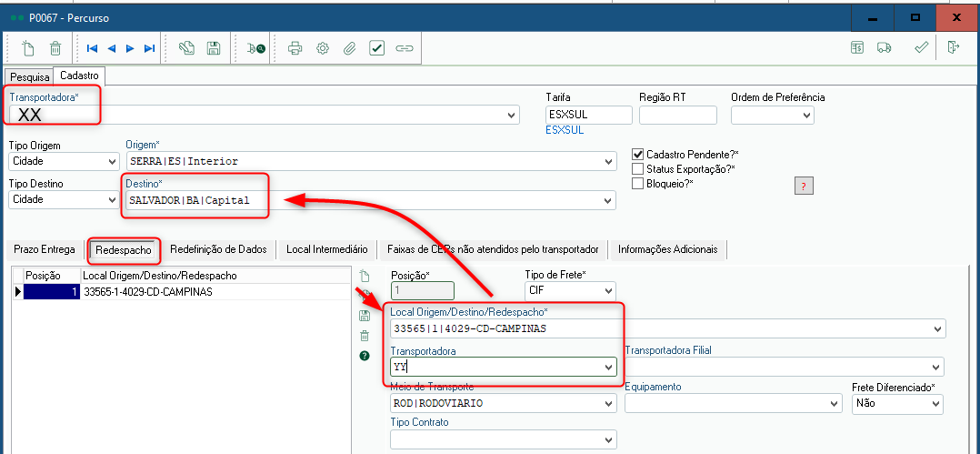Click the chain link toolbar icon
This screenshot has height=454, width=980.
pyautogui.click(x=405, y=48)
